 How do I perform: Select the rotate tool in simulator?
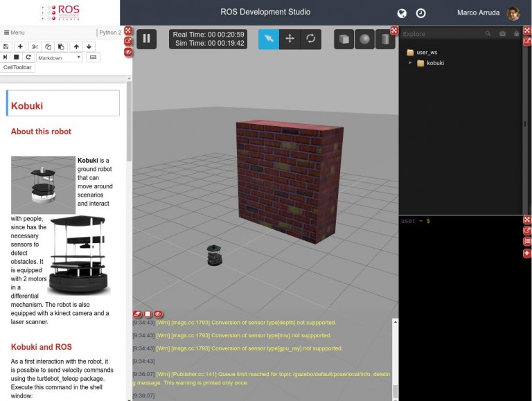click(x=310, y=39)
